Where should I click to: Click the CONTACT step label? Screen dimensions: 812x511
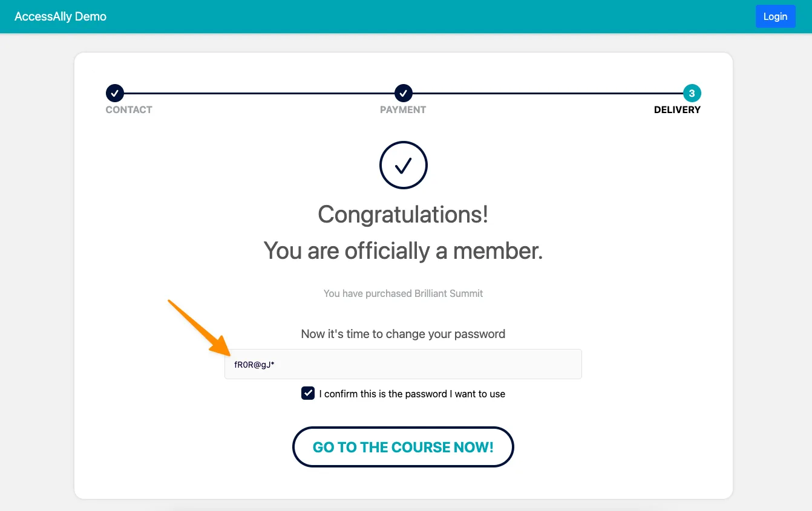coord(129,110)
